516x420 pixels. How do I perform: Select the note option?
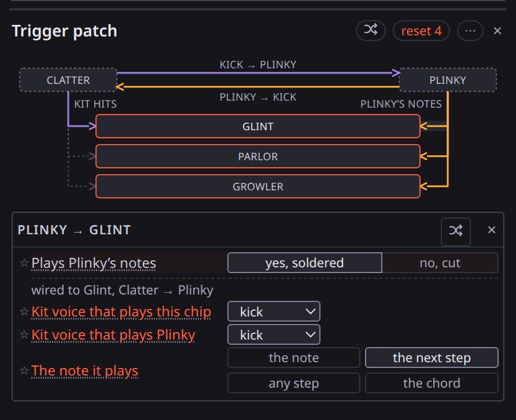(x=293, y=358)
